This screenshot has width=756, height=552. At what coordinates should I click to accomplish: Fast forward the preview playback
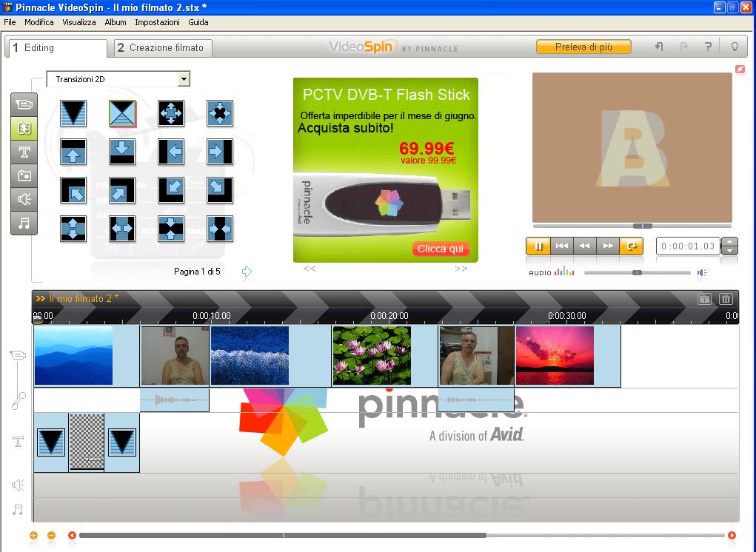point(608,246)
